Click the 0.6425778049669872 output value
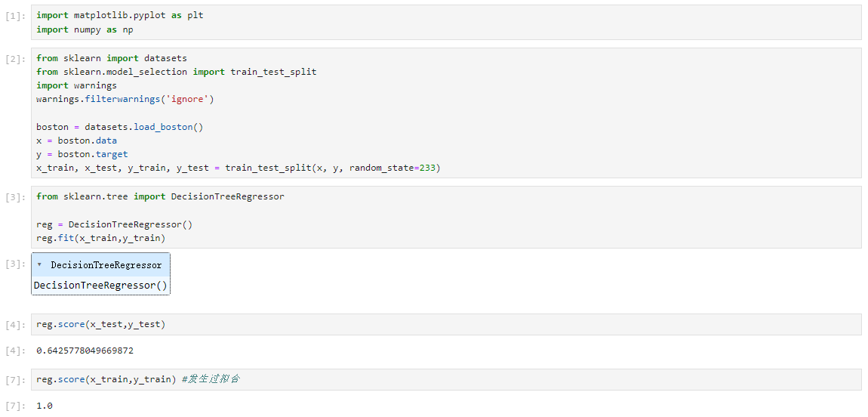Image resolution: width=868 pixels, height=417 pixels. click(x=85, y=351)
